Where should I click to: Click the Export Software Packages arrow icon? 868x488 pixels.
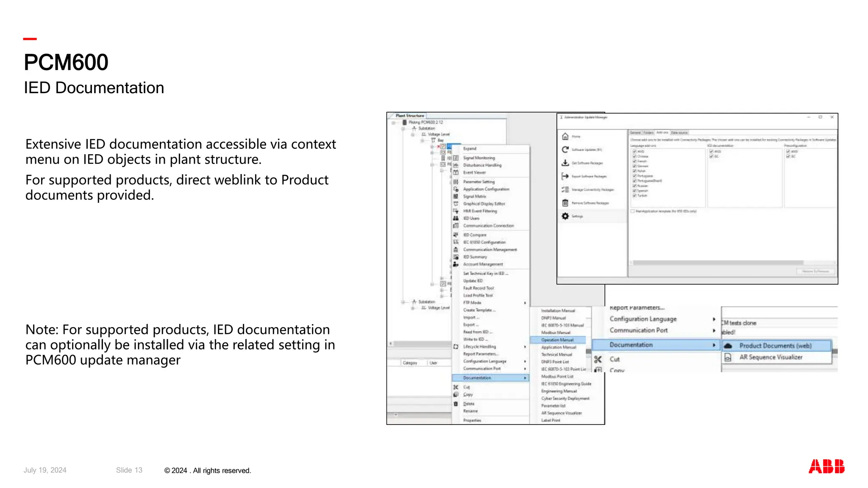[x=565, y=176]
